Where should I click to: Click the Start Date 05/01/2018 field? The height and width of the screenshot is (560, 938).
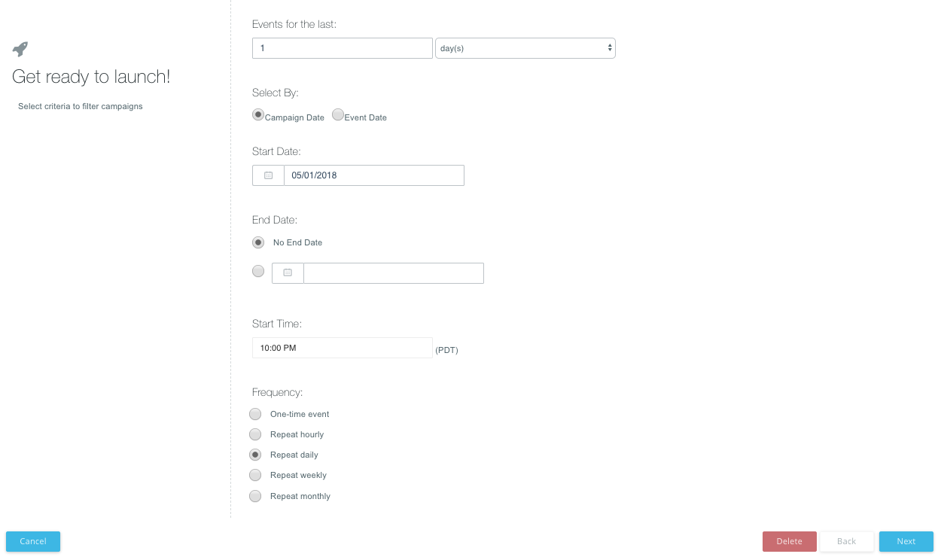coord(373,175)
